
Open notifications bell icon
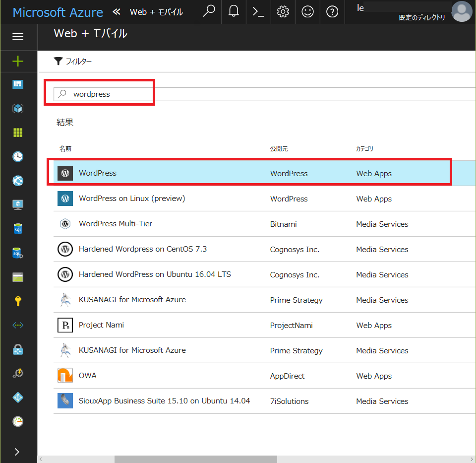(x=234, y=11)
